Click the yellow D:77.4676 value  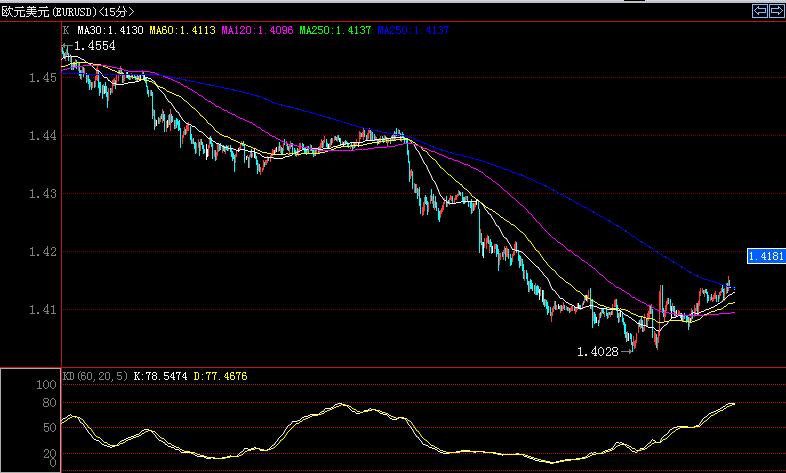coord(221,376)
